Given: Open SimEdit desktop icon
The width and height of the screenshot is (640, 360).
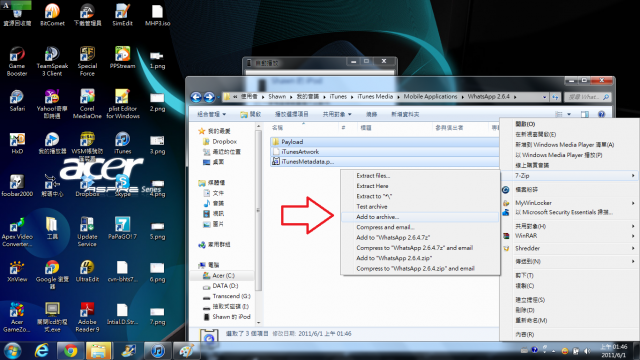Looking at the screenshot, I should click(122, 15).
